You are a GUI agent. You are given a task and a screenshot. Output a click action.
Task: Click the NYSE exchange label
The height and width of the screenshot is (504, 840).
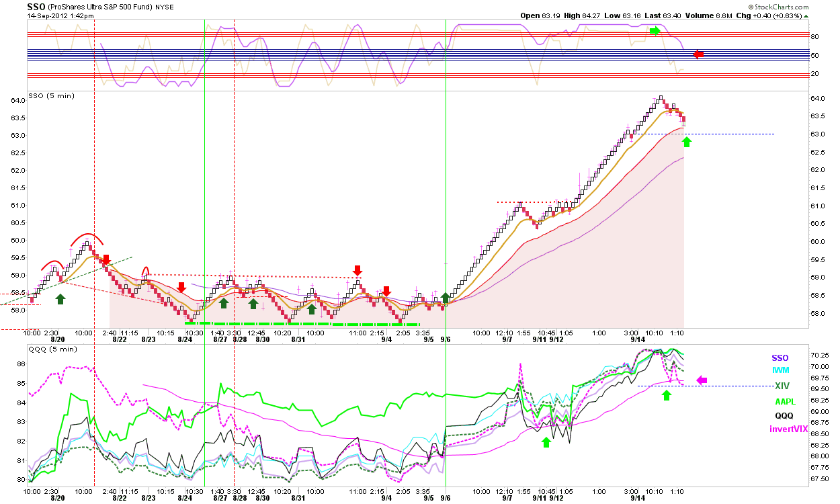coord(163,7)
